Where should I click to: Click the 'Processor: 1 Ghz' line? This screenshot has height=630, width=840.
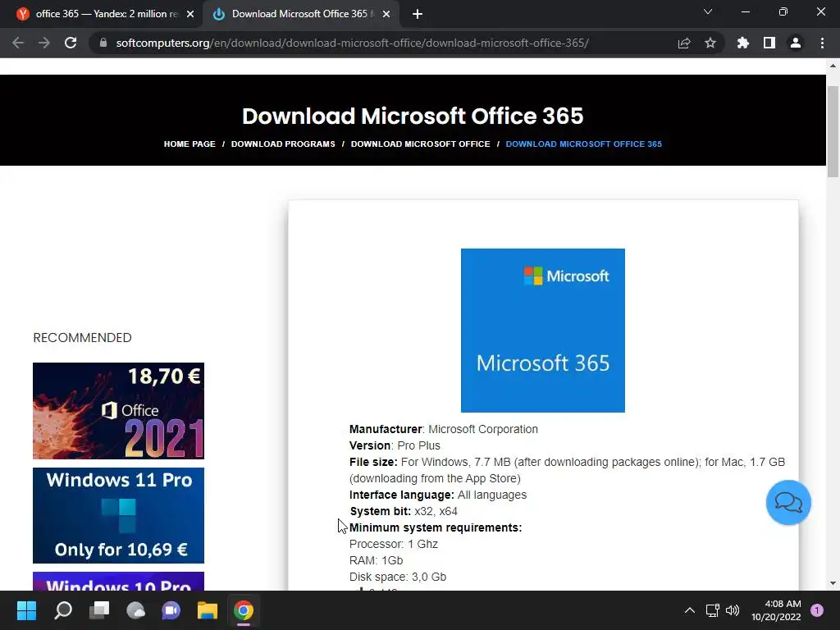click(x=394, y=545)
